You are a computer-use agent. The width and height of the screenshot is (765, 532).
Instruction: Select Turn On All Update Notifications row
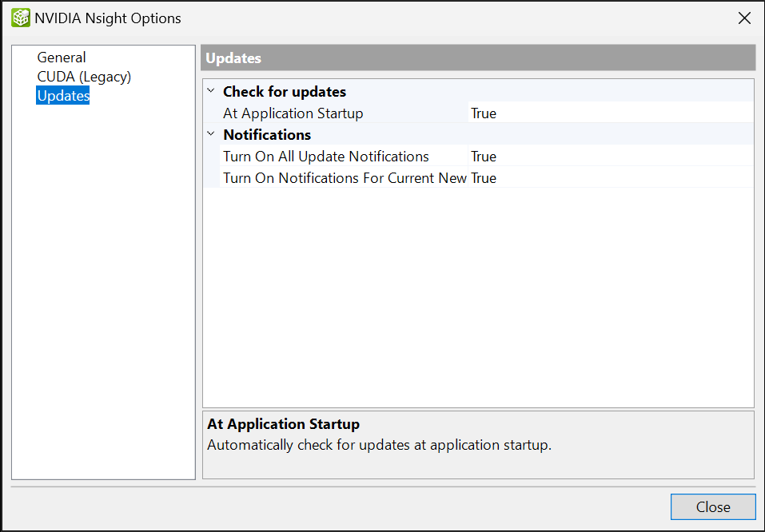pyautogui.click(x=326, y=156)
